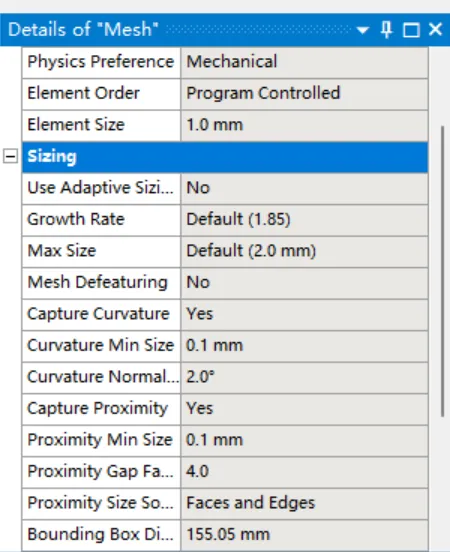This screenshot has height=552, width=450.
Task: Collapse the Sizing section minus box
Action: tap(11, 156)
